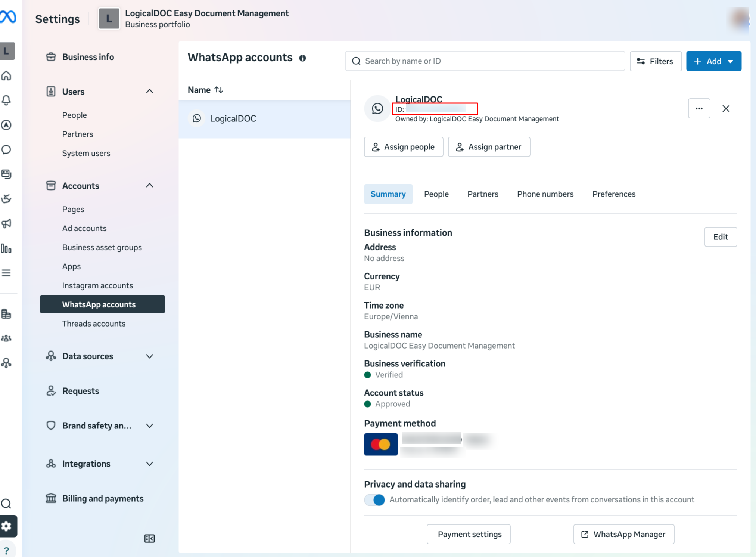Image resolution: width=756 pixels, height=557 pixels.
Task: Click the Meta logo icon
Action: pos(7,17)
